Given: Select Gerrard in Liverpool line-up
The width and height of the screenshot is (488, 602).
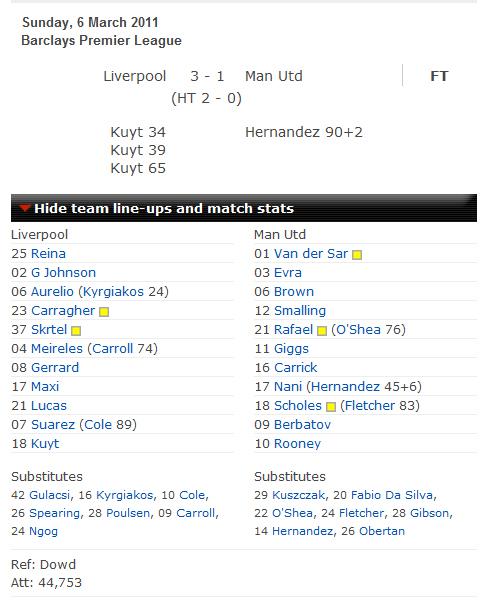Looking at the screenshot, I should (x=55, y=367).
